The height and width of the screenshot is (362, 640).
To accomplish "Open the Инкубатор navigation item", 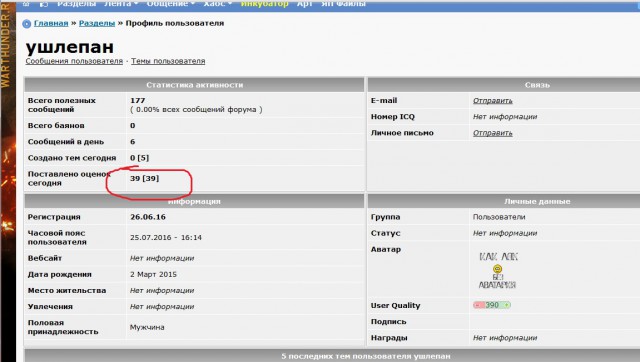I will click(264, 4).
